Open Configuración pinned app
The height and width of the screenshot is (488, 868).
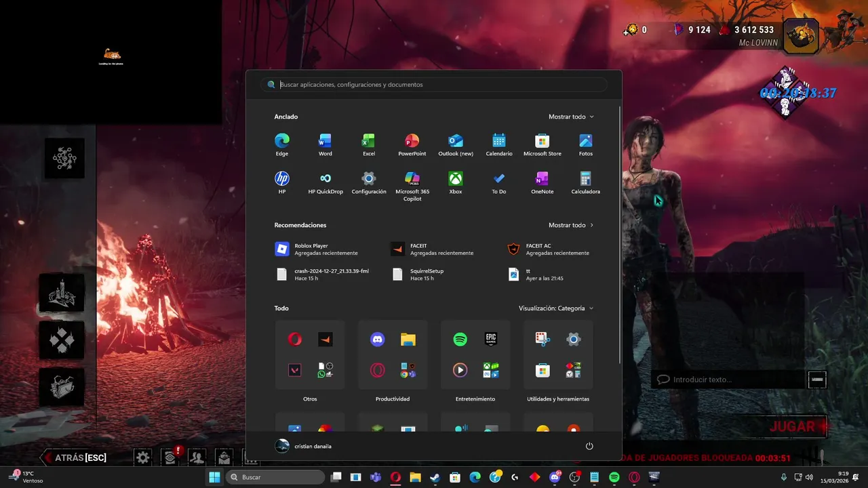pyautogui.click(x=369, y=182)
